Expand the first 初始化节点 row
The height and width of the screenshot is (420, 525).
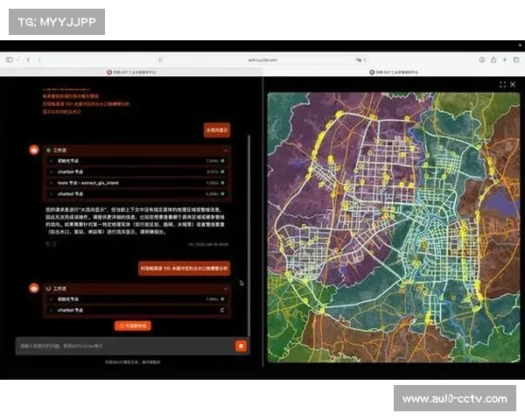tap(137, 161)
